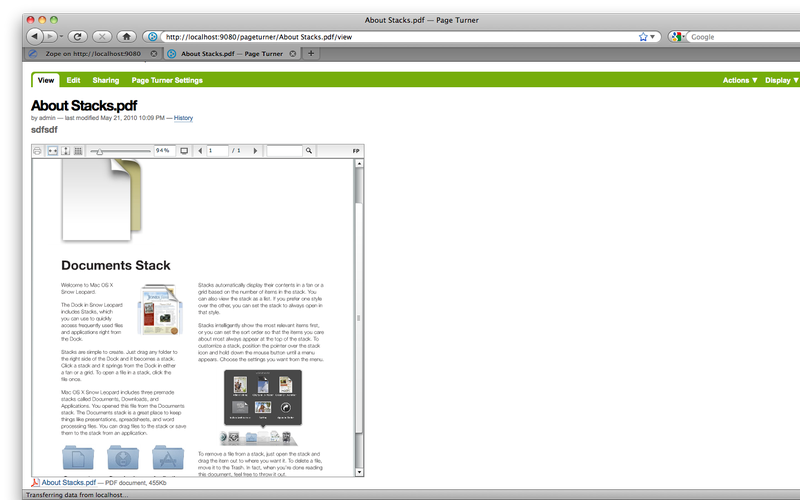Go to previous page in viewer
Image resolution: width=800 pixels, height=500 pixels.
(x=199, y=151)
